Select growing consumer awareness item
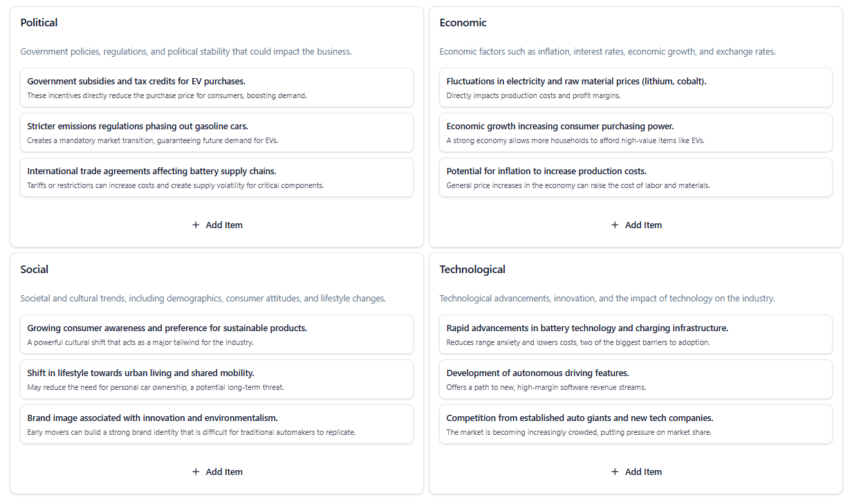This screenshot has height=504, width=852. pyautogui.click(x=216, y=334)
